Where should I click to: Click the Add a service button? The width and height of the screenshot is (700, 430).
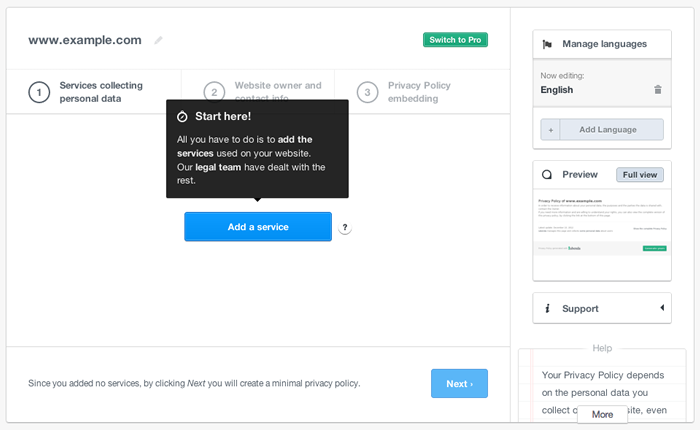[258, 227]
